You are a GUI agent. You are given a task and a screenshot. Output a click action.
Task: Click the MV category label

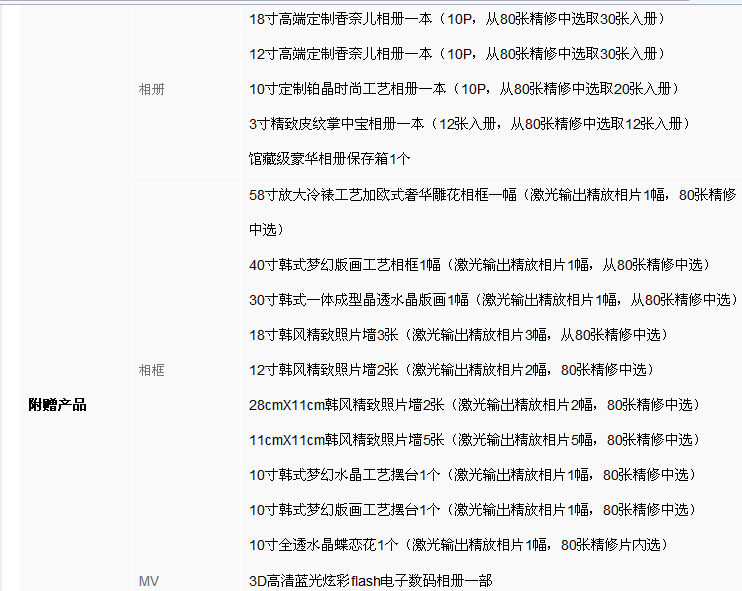(149, 581)
